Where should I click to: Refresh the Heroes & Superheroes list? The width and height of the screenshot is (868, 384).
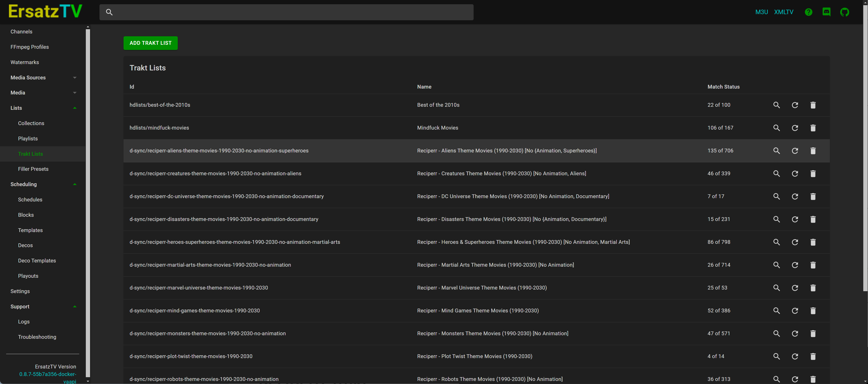point(794,242)
